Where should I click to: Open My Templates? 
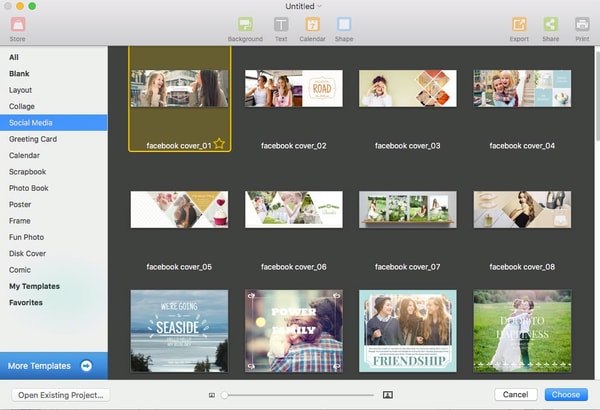pyautogui.click(x=54, y=286)
